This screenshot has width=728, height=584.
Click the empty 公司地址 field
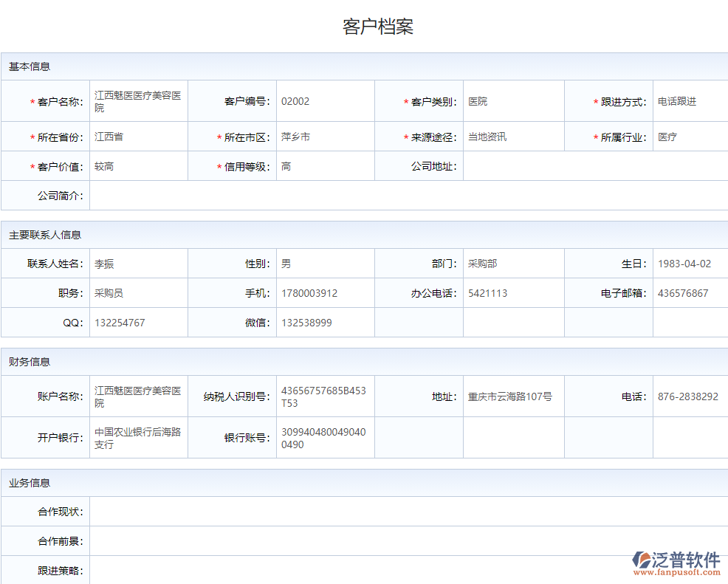(594, 166)
